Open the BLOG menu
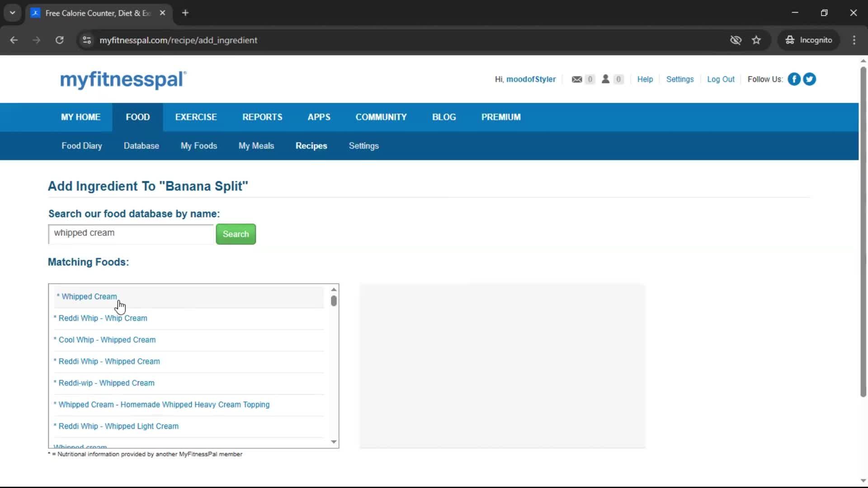The width and height of the screenshot is (868, 488). click(x=444, y=117)
